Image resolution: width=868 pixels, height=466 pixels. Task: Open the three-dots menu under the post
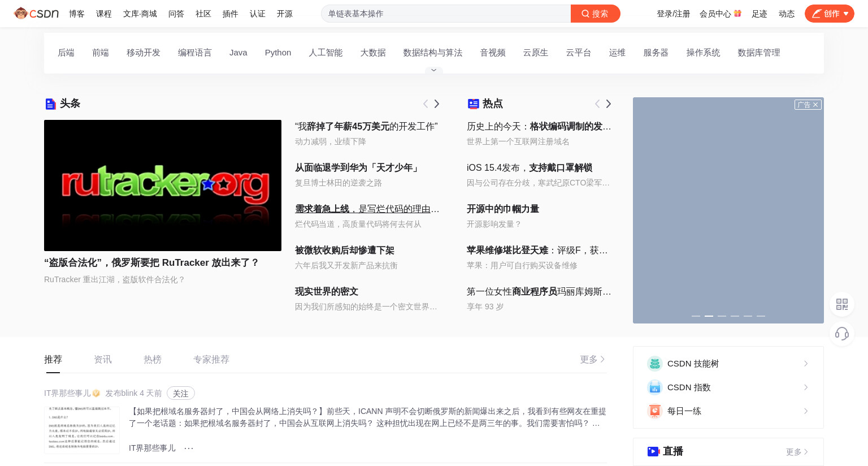point(189,448)
